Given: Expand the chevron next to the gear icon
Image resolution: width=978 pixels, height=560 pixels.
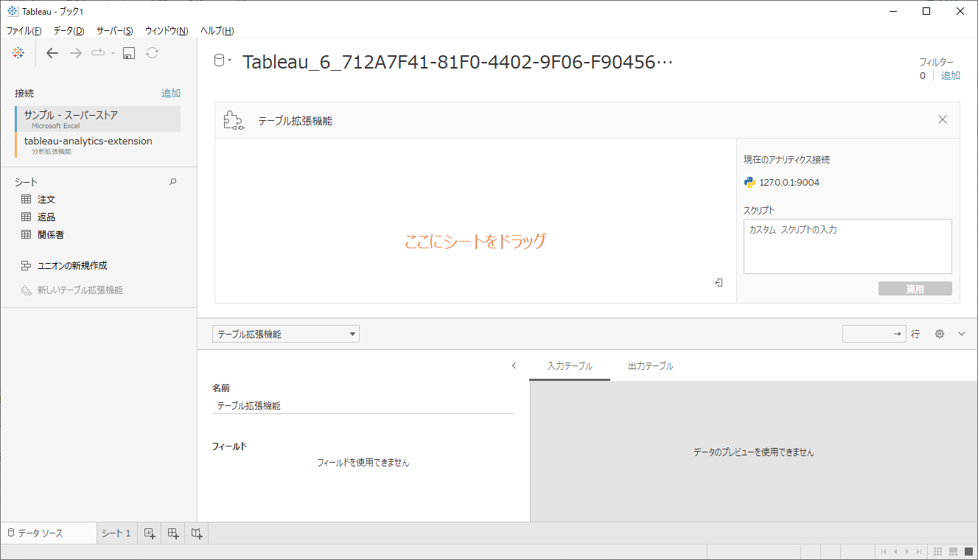Looking at the screenshot, I should [x=962, y=334].
